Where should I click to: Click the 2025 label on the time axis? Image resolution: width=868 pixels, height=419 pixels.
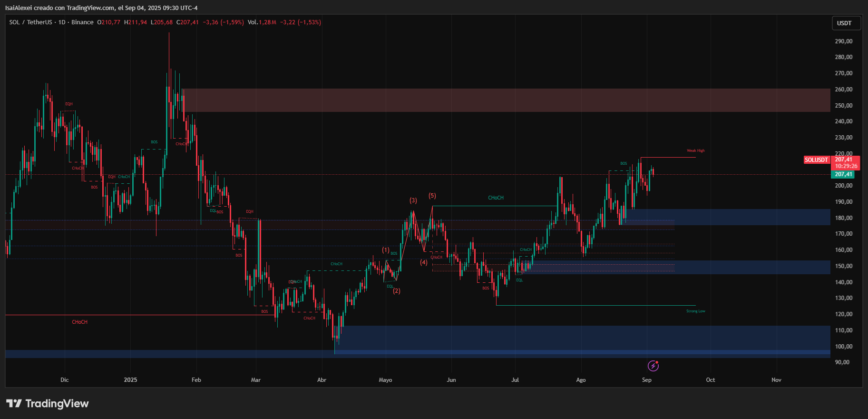pyautogui.click(x=130, y=380)
